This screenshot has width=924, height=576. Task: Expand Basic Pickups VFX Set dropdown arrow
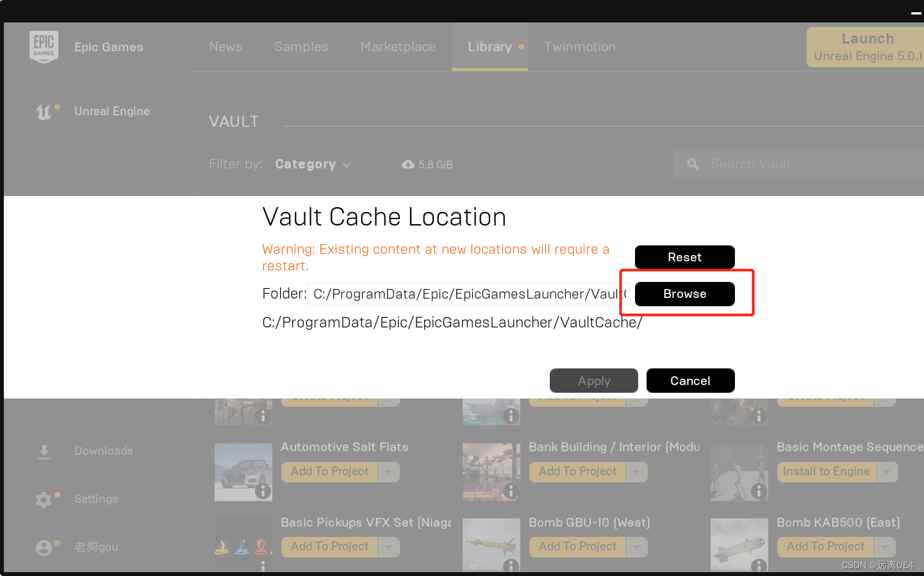point(388,547)
